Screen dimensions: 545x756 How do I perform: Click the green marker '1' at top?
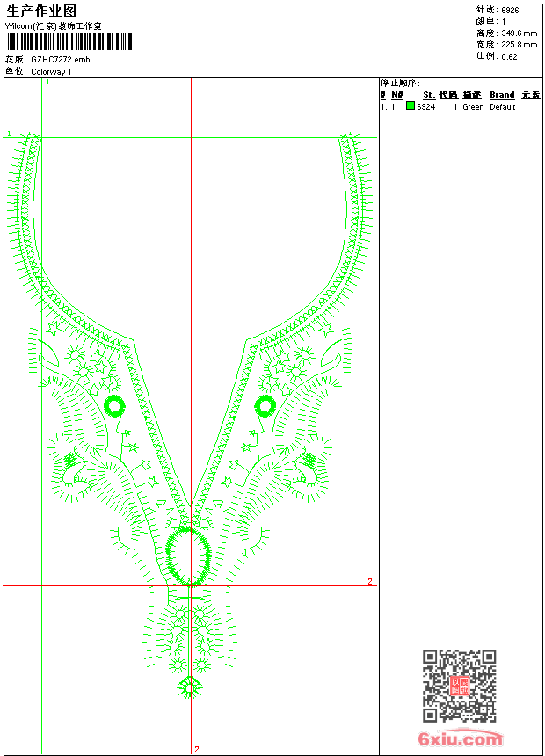(47, 82)
